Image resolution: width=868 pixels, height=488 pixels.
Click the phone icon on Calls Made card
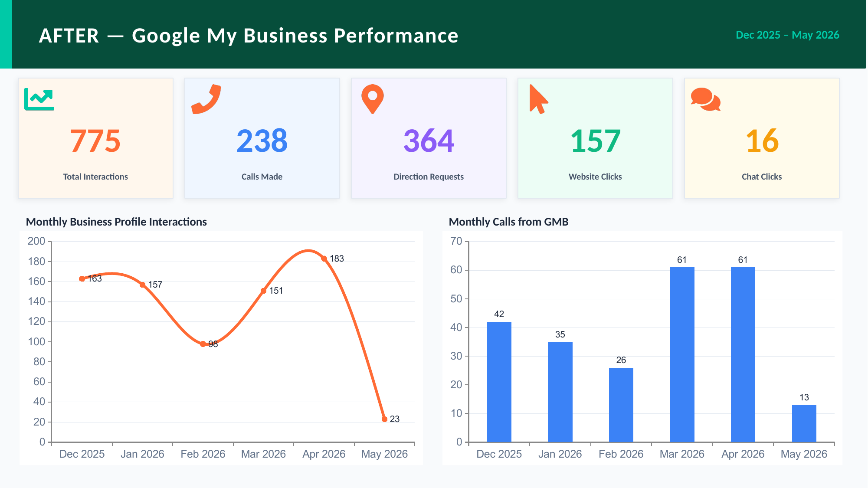coord(206,99)
